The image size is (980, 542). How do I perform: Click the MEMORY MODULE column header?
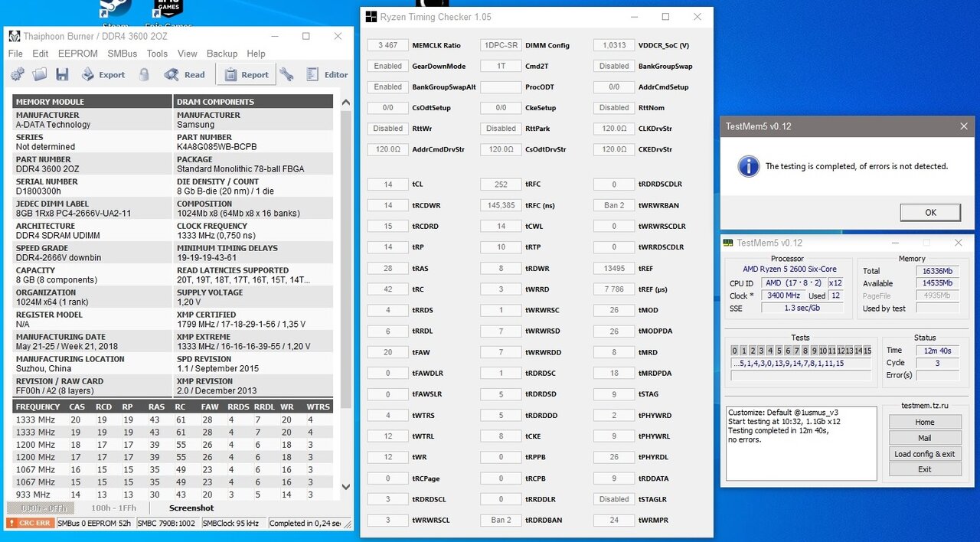point(93,102)
